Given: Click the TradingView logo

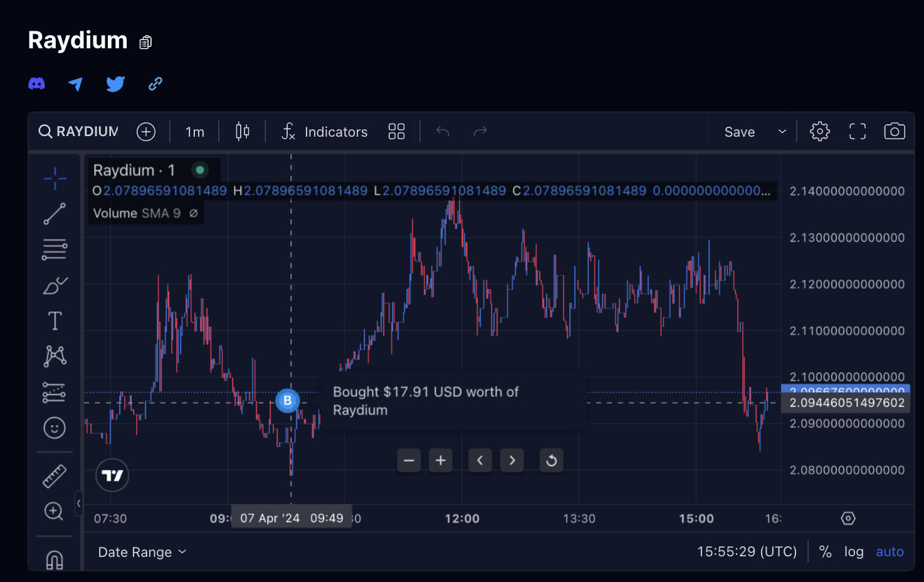Looking at the screenshot, I should click(112, 475).
